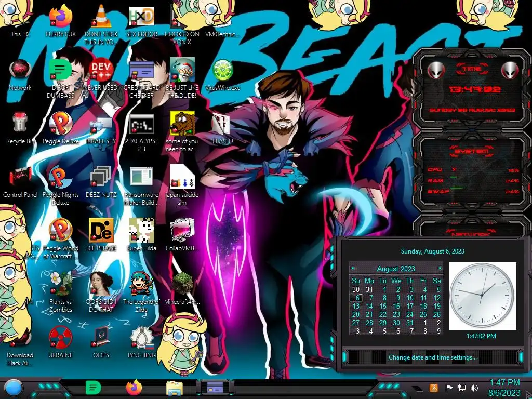
Task: Click the volume speaker tray icon
Action: pos(474,388)
